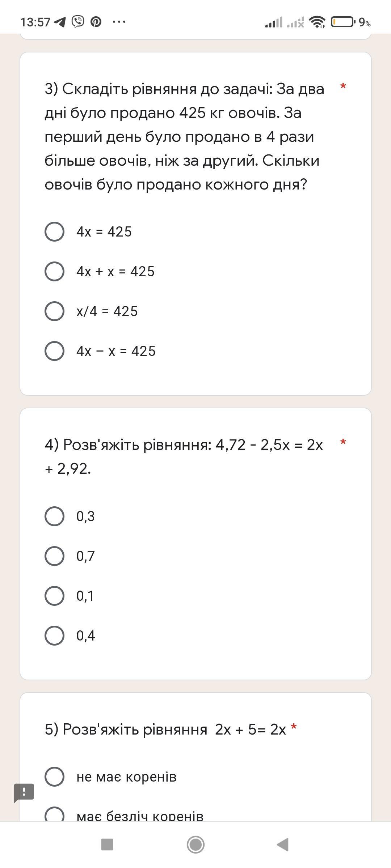391x868 pixels.
Task: Select answer 0,4 for question 4
Action: [55, 635]
